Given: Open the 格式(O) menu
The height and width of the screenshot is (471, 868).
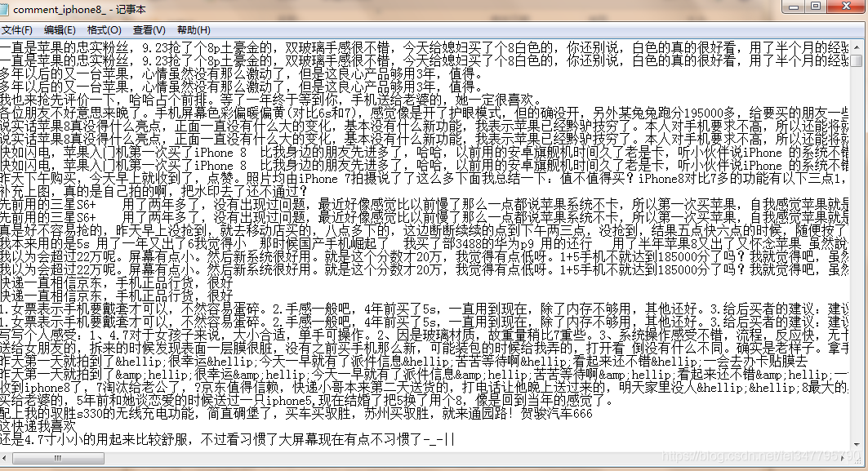Looking at the screenshot, I should pos(104,30).
